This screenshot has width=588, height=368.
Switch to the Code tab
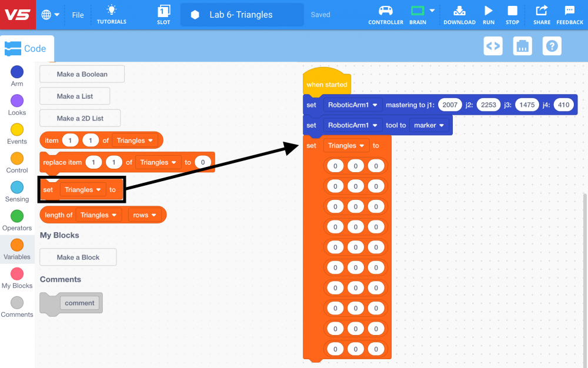tap(26, 49)
